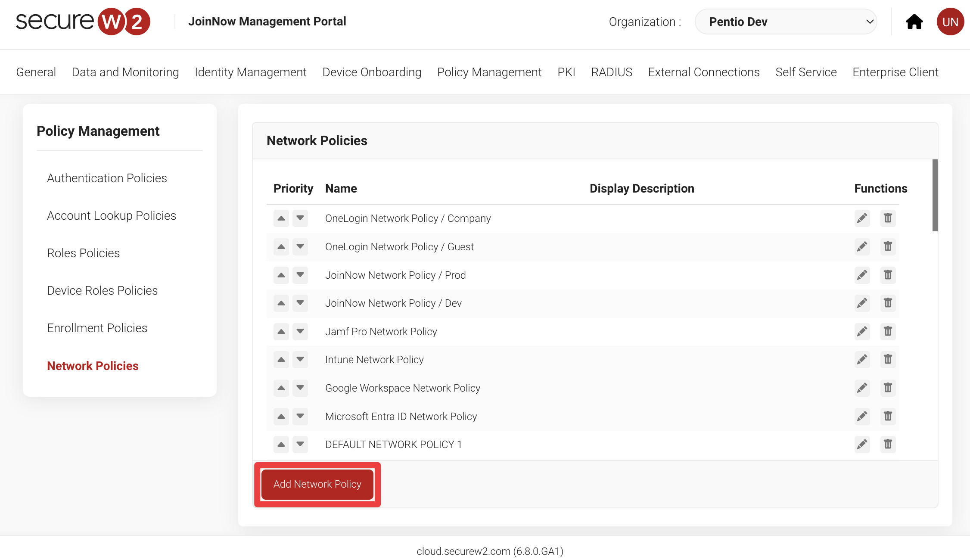Screen dimensions: 970x560
Task: Edit DEFAULT NETWORK POLICY 1
Action: tap(862, 445)
